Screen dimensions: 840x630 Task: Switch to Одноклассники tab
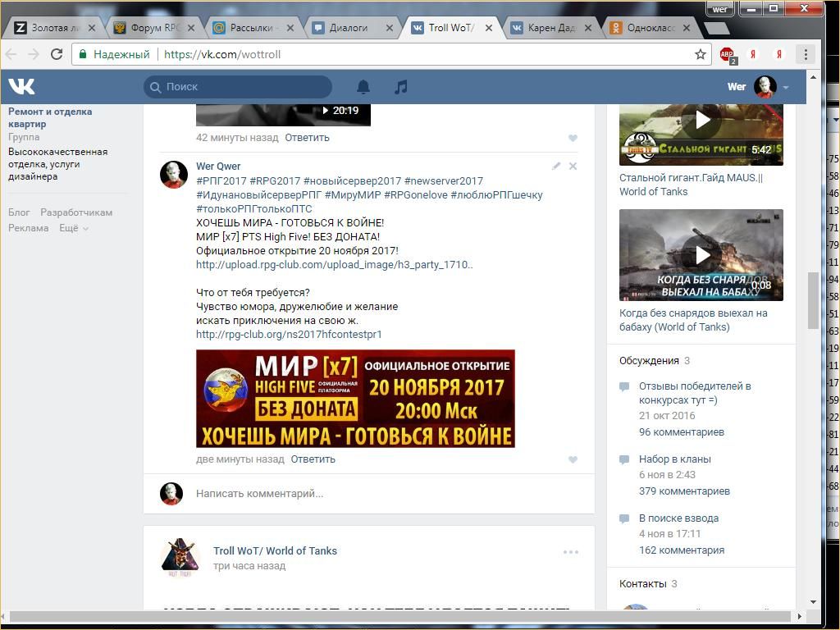click(651, 28)
